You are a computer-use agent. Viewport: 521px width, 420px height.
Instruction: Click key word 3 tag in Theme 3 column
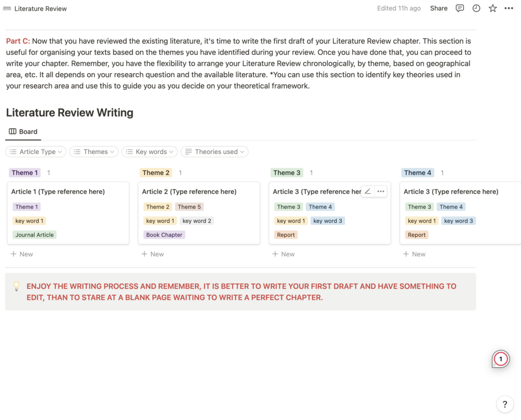coord(328,221)
